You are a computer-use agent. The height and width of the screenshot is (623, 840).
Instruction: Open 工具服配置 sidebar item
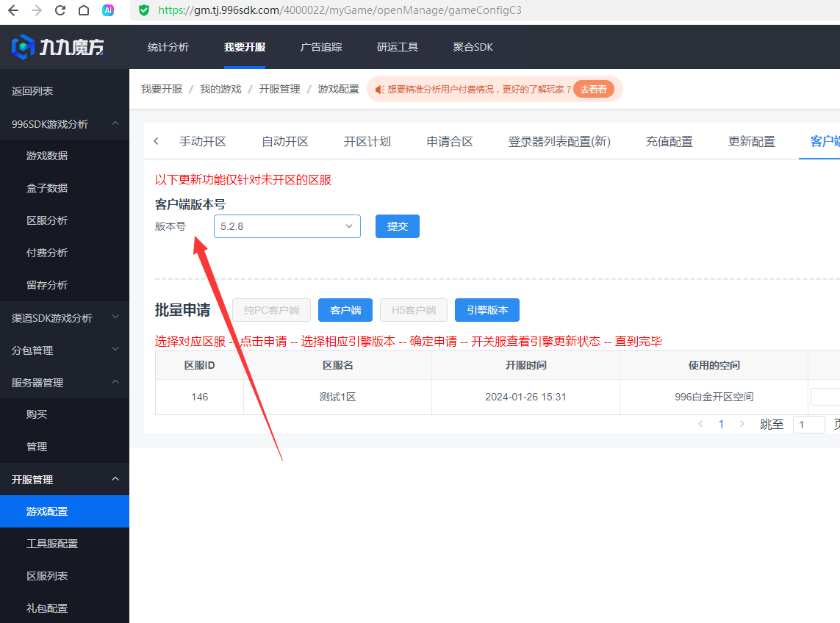coord(52,544)
